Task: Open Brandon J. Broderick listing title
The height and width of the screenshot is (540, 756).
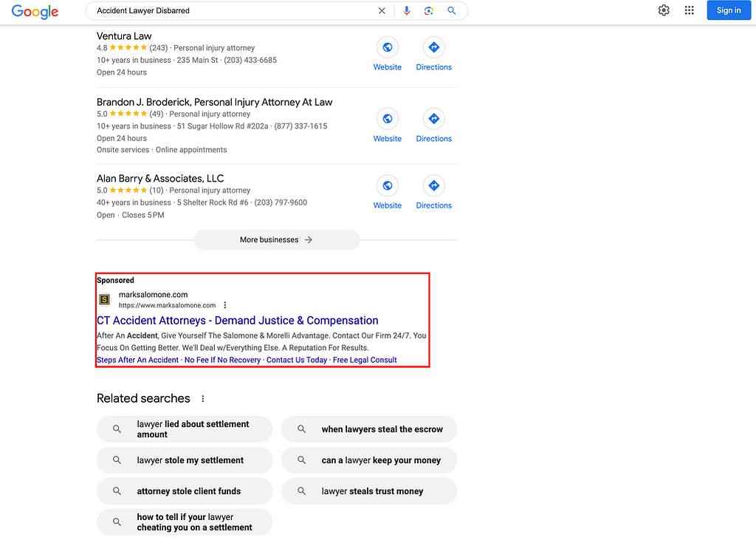Action: [215, 102]
